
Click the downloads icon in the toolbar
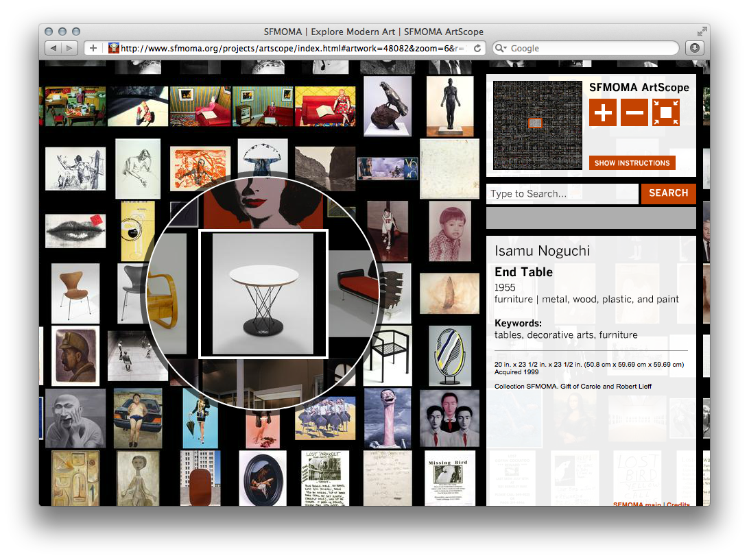coord(693,48)
